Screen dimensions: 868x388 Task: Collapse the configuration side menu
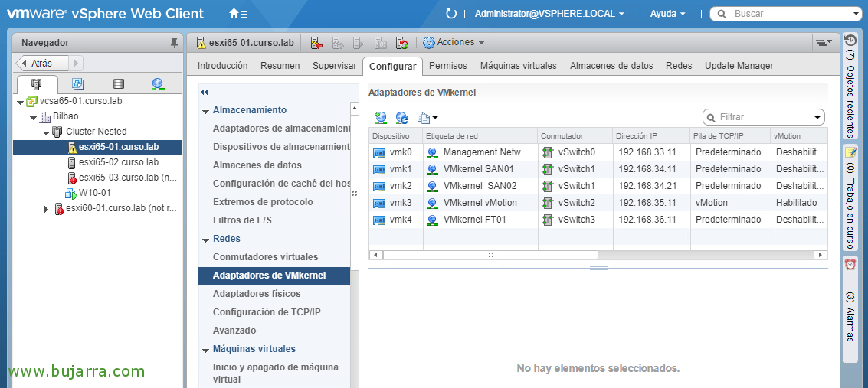[x=205, y=92]
